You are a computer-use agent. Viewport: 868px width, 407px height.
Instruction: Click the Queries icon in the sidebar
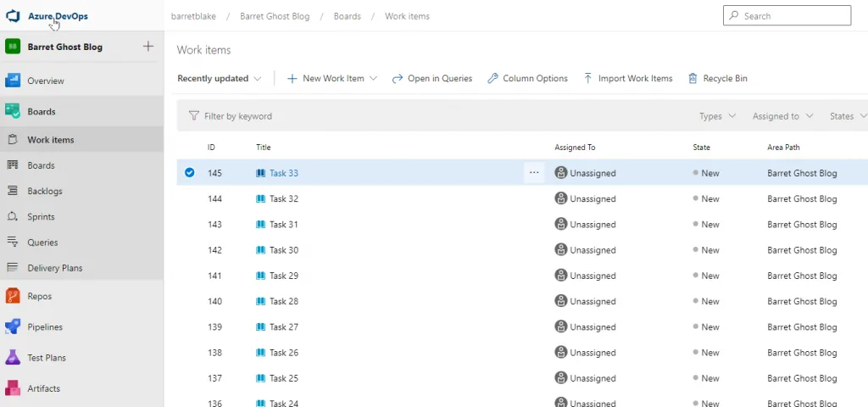pyautogui.click(x=12, y=242)
